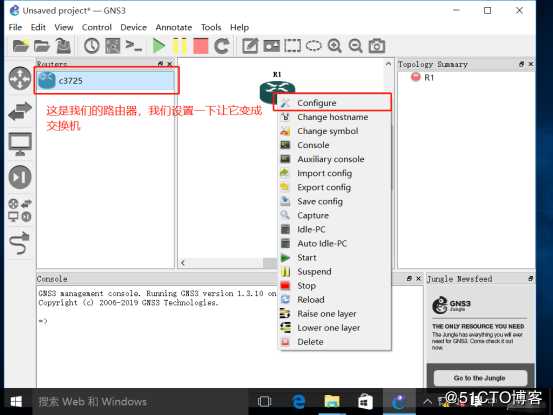
Task: Toggle show interface labels icon
Action: tap(113, 46)
